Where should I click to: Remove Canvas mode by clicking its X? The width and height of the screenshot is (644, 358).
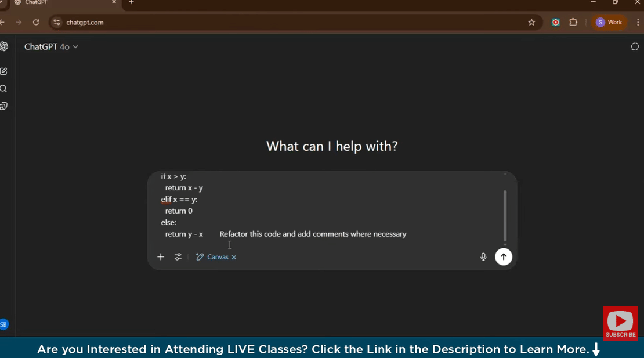234,256
